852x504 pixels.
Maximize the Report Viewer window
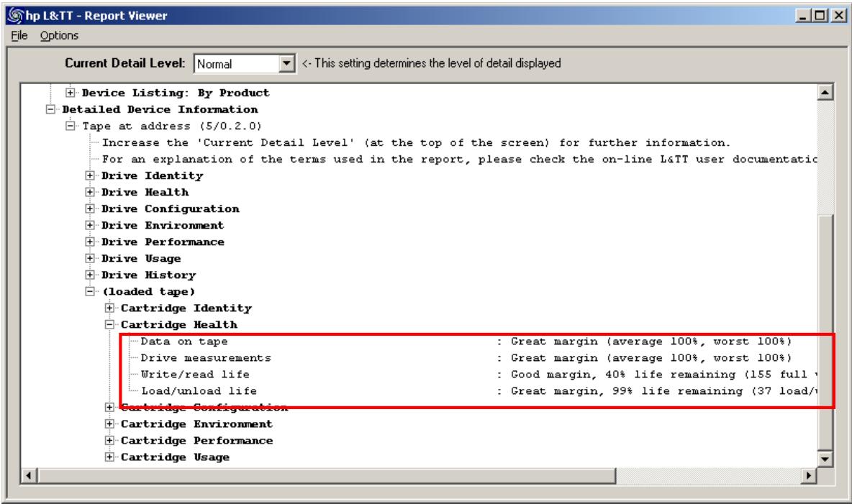[x=820, y=15]
